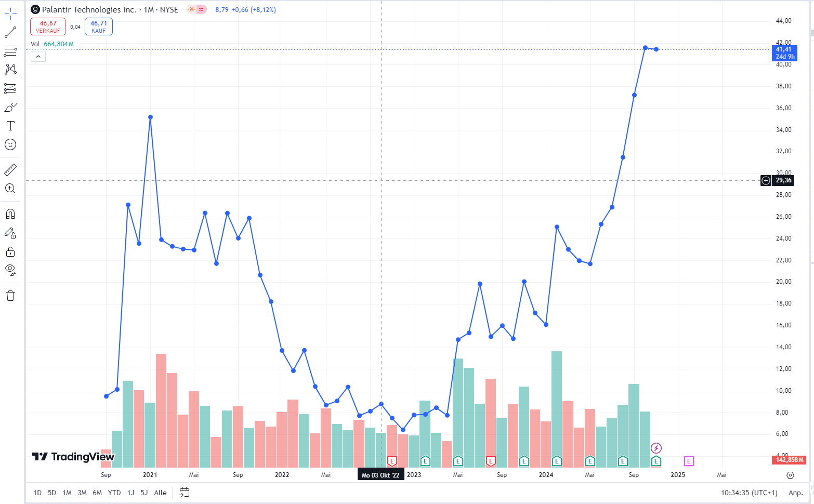Click the Palantir Technologies Inc. symbol title
This screenshot has width=814, height=504.
click(89, 9)
